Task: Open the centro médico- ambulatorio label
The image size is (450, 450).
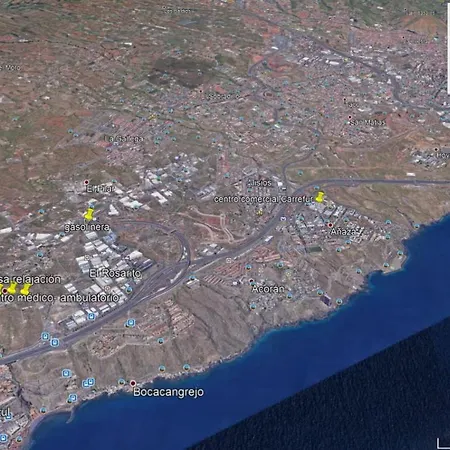Action: pyautogui.click(x=59, y=298)
